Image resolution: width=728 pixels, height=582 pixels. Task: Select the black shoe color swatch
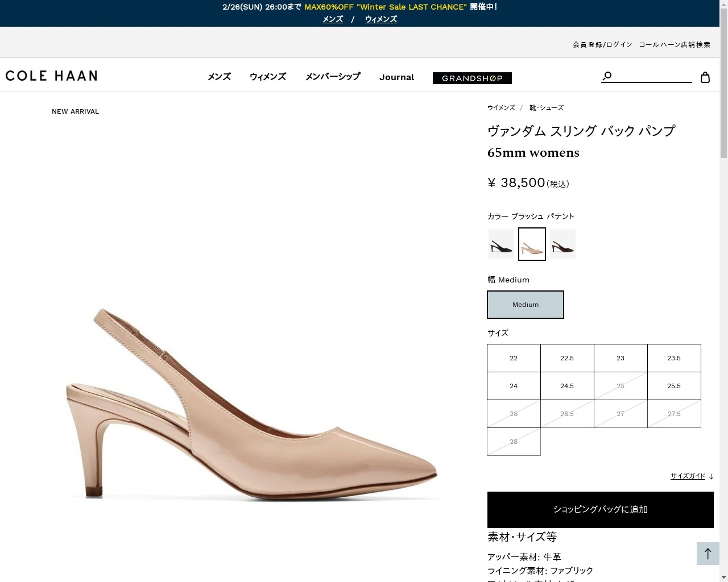pos(501,244)
